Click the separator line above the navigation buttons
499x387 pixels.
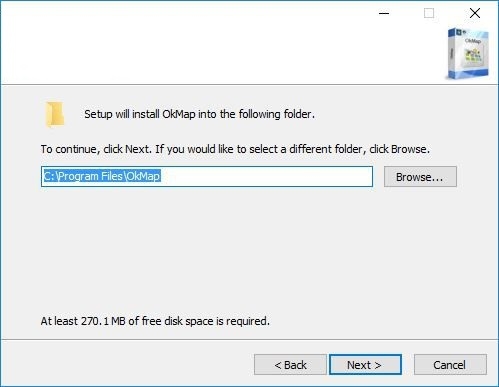(249, 340)
